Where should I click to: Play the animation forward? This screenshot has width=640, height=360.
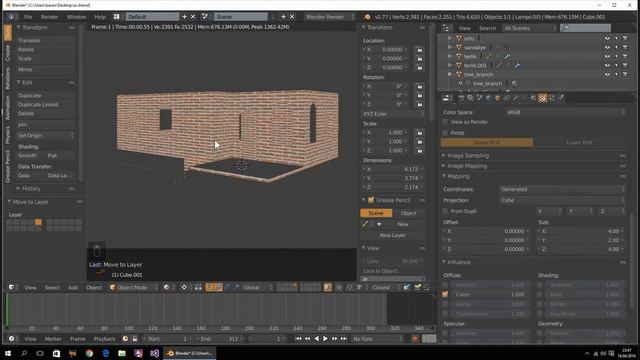[325, 339]
